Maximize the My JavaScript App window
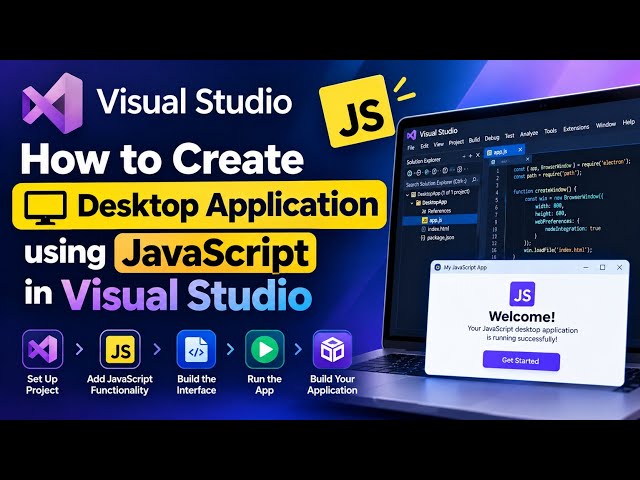 tap(602, 267)
